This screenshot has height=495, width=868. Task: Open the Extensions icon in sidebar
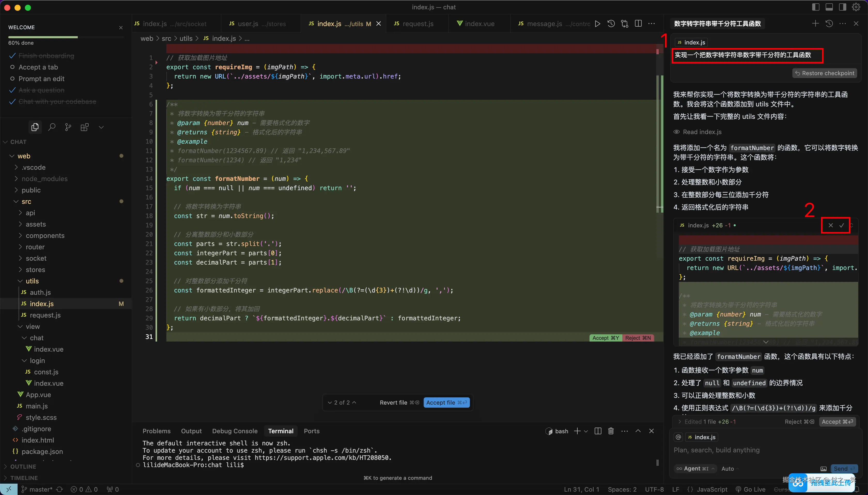[x=85, y=127]
